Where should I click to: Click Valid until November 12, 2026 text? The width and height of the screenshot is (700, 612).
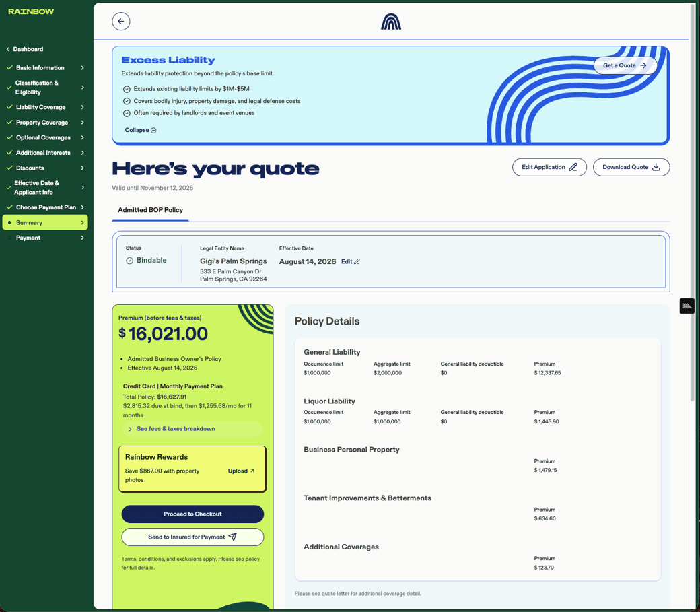152,188
